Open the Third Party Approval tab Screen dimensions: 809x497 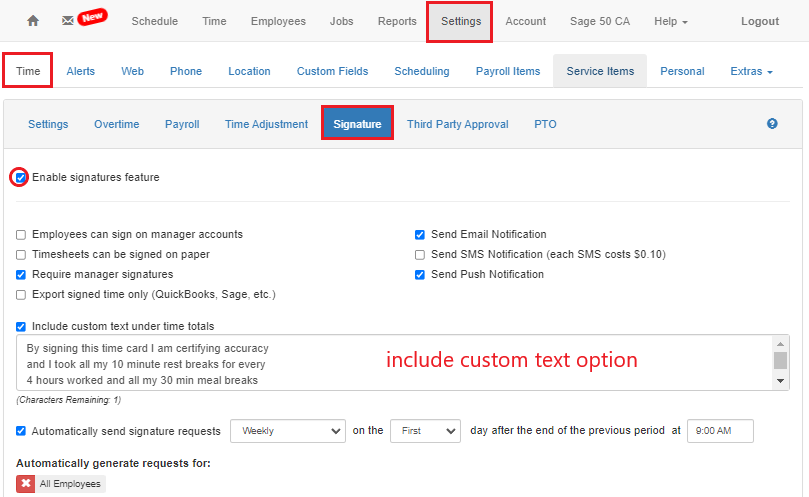457,124
